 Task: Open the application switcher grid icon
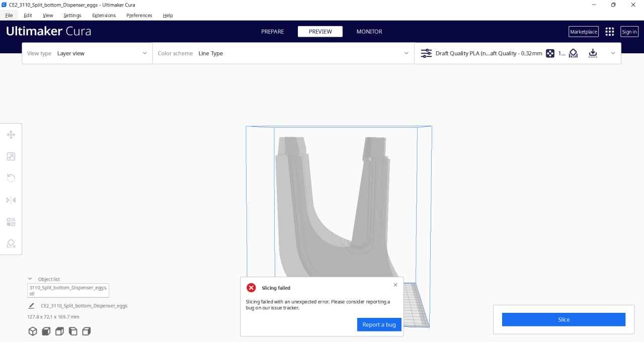(x=610, y=32)
